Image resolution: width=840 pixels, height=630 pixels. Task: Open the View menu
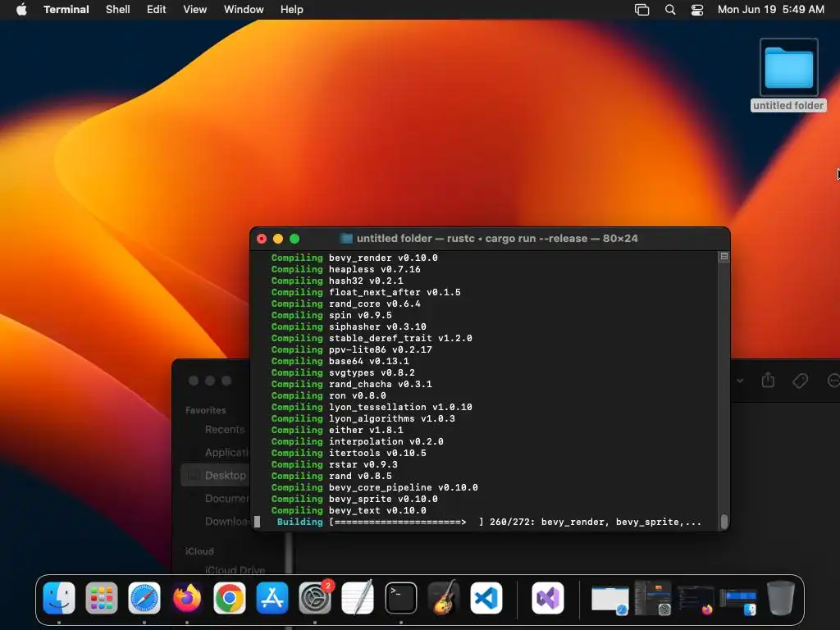pyautogui.click(x=195, y=10)
